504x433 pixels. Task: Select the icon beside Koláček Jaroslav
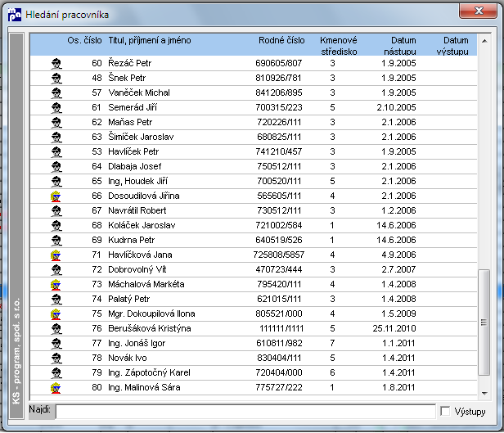click(x=56, y=226)
